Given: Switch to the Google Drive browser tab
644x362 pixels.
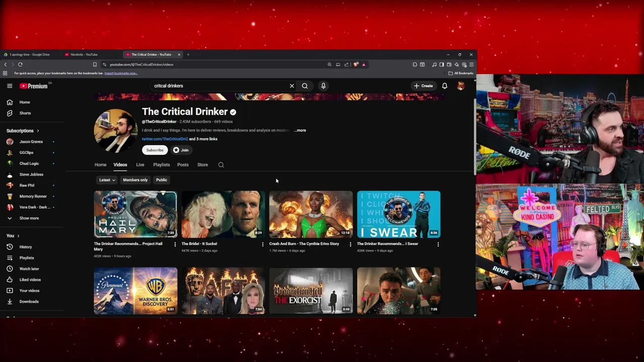Looking at the screenshot, I should pos(30,54).
